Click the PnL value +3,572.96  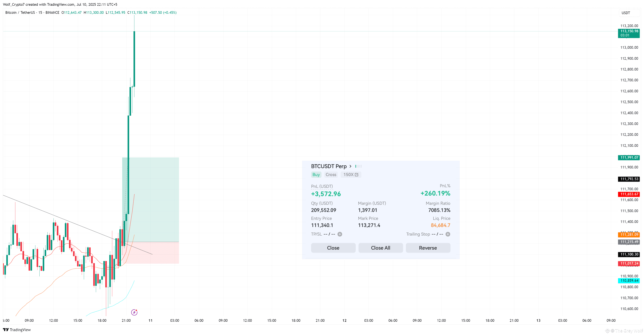coord(326,194)
